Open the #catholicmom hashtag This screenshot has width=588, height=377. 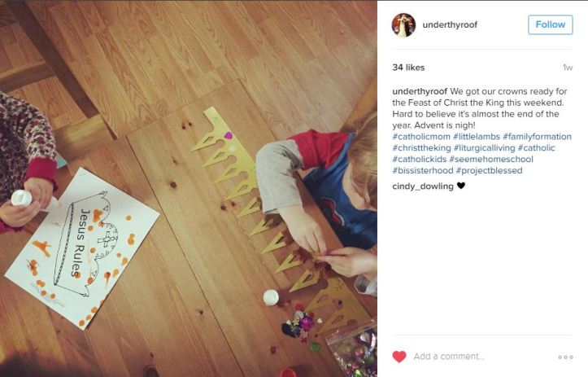(421, 137)
